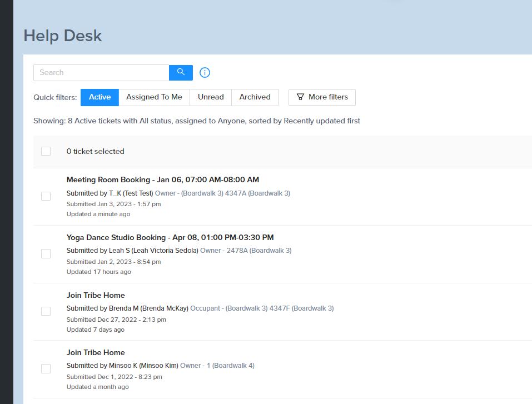Check the Brenda McKay Join Tribe Home checkbox
Screen dimensions: 532x404
46,311
